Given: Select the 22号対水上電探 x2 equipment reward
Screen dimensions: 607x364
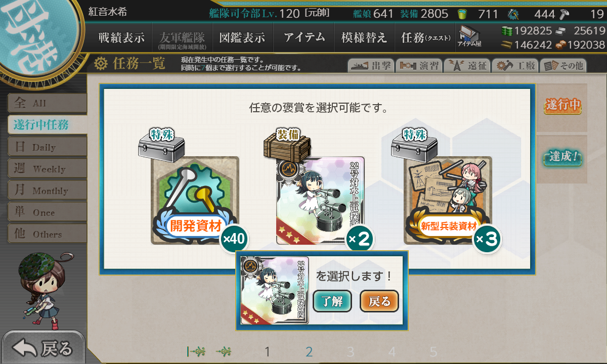Looking at the screenshot, I should [x=320, y=200].
